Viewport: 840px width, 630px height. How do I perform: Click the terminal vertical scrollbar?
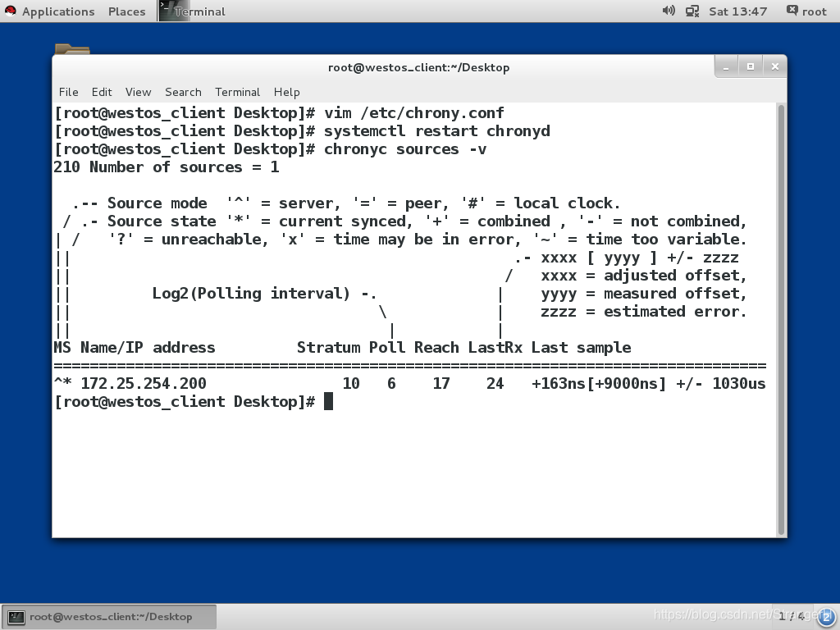coord(781,320)
